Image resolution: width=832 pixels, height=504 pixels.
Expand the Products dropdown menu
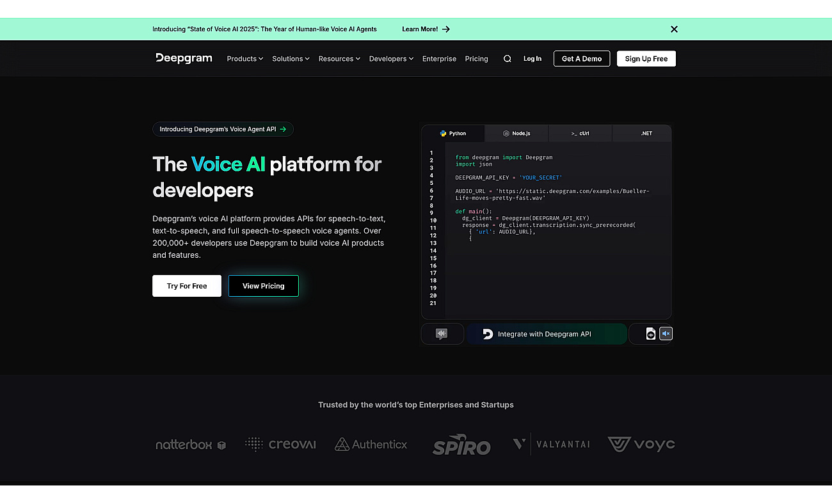[245, 59]
